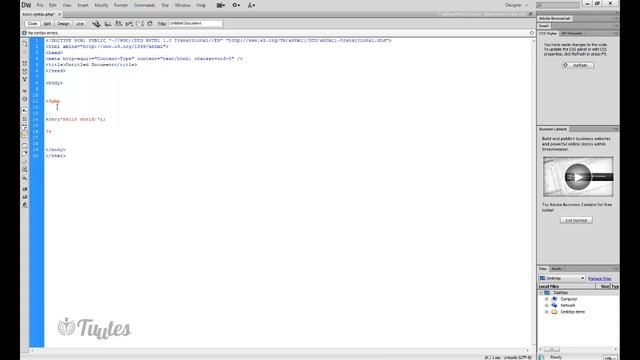Switch to Design view
Viewport: 640px width, 360px height.
[x=63, y=24]
